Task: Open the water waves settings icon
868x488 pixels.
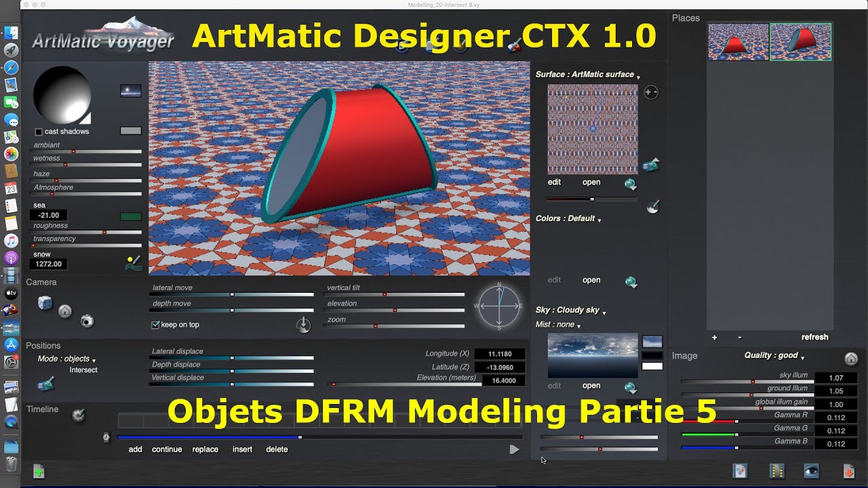Action: click(x=133, y=263)
